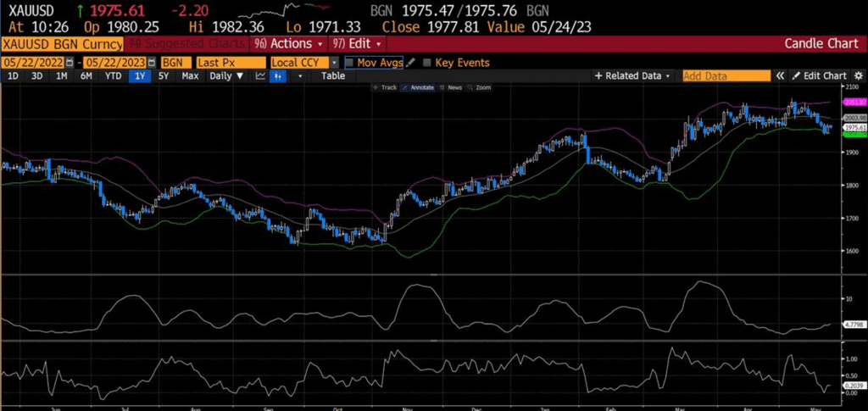868x411 pixels.
Task: Click the 4.7798 indicator value label
Action: pyautogui.click(x=854, y=325)
